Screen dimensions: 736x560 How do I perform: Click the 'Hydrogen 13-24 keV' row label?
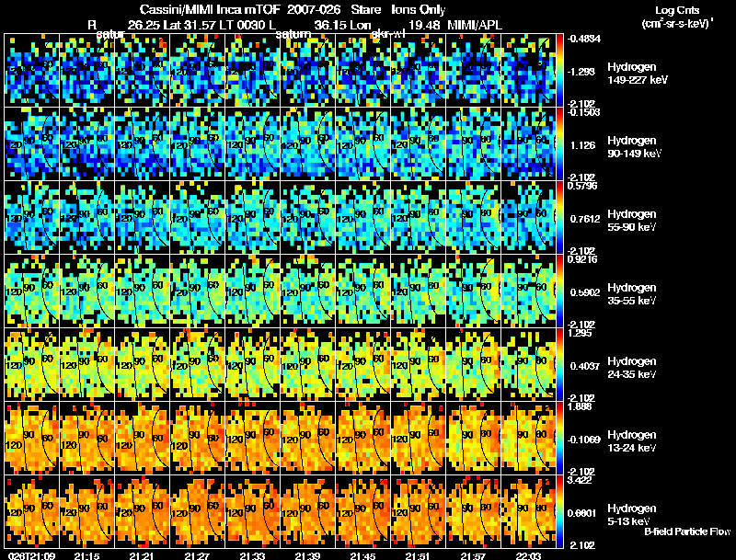tap(632, 441)
